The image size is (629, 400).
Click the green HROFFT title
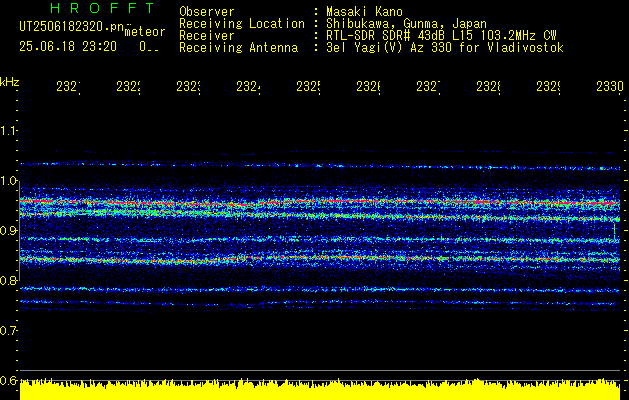(103, 8)
